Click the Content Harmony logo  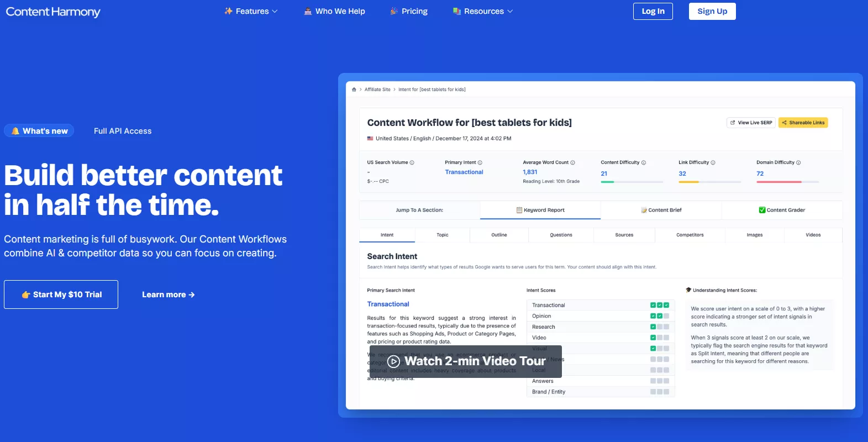pyautogui.click(x=53, y=12)
